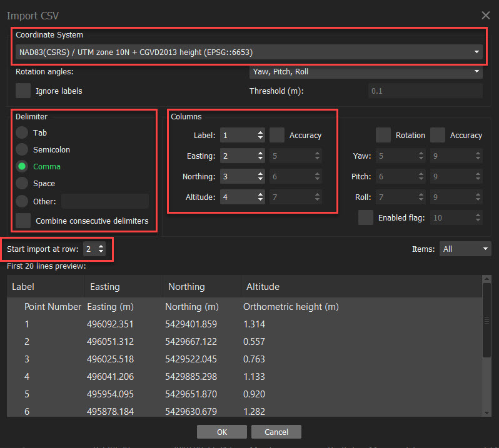The image size is (499, 448).
Task: Expand the Rotation angles dropdown
Action: click(366, 72)
